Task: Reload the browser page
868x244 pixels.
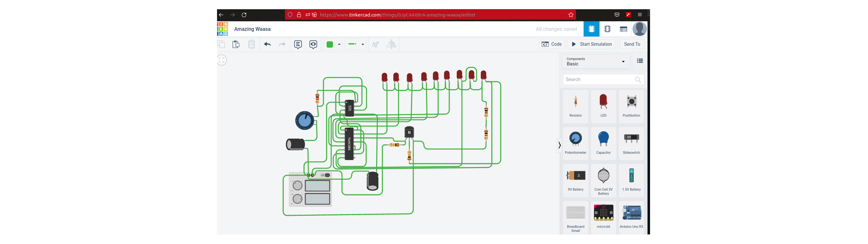Action: click(244, 15)
